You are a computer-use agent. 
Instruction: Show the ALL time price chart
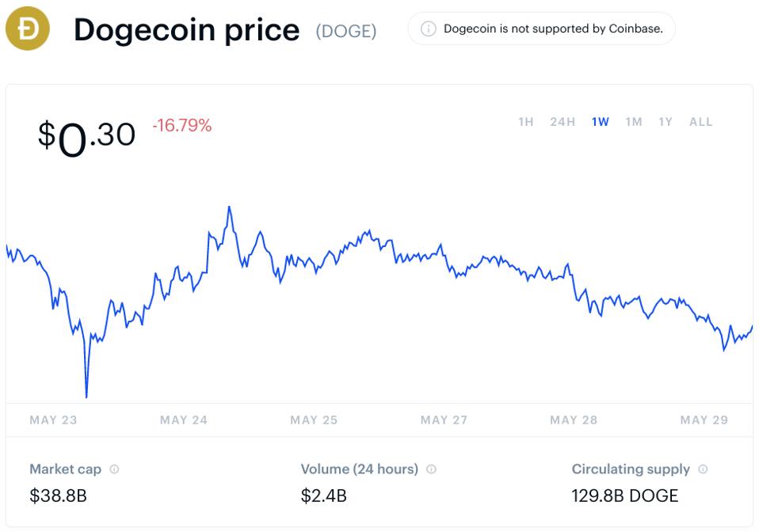[x=701, y=122]
